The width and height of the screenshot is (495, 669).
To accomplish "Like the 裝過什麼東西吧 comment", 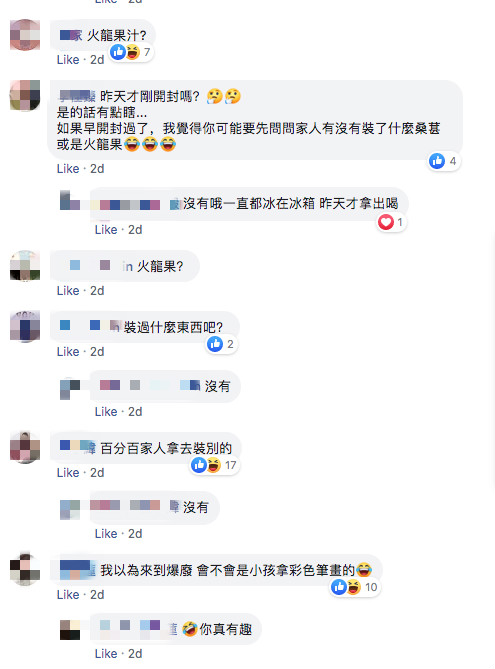I will point(68,352).
